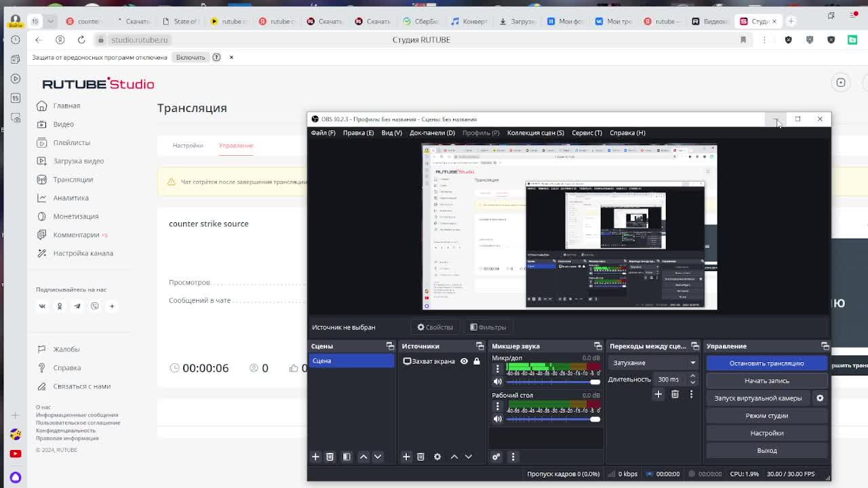The width and height of the screenshot is (868, 488).
Task: Open virtual camera settings gear
Action: (820, 398)
